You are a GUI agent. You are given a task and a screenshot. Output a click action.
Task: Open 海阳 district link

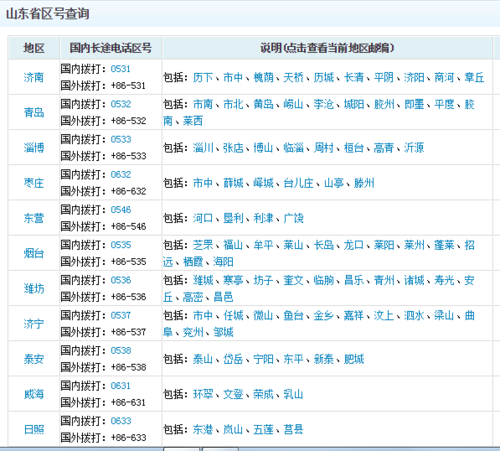[x=223, y=262]
